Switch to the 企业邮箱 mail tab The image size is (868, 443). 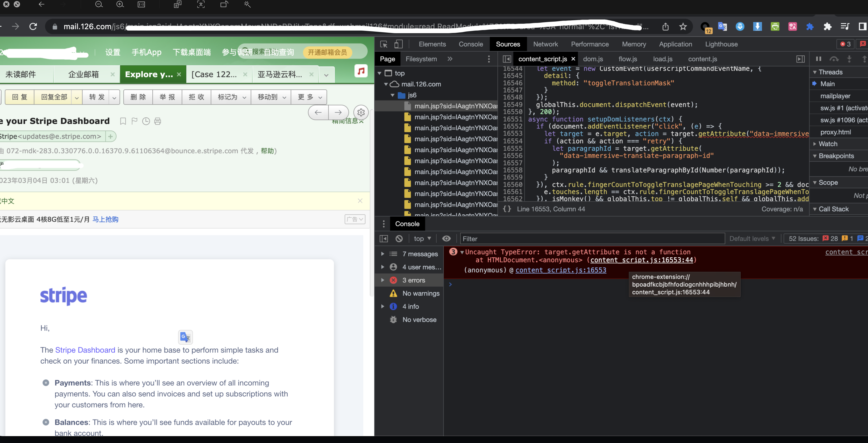83,74
